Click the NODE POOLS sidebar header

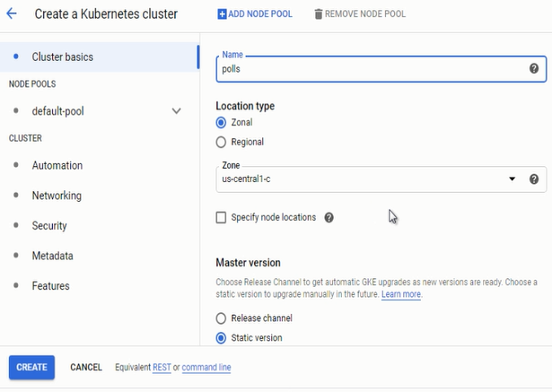click(x=32, y=84)
